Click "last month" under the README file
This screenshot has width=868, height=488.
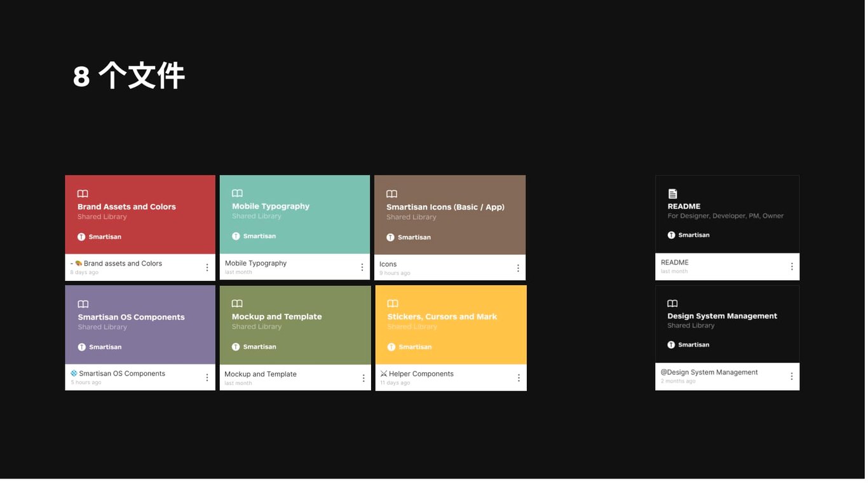click(674, 271)
